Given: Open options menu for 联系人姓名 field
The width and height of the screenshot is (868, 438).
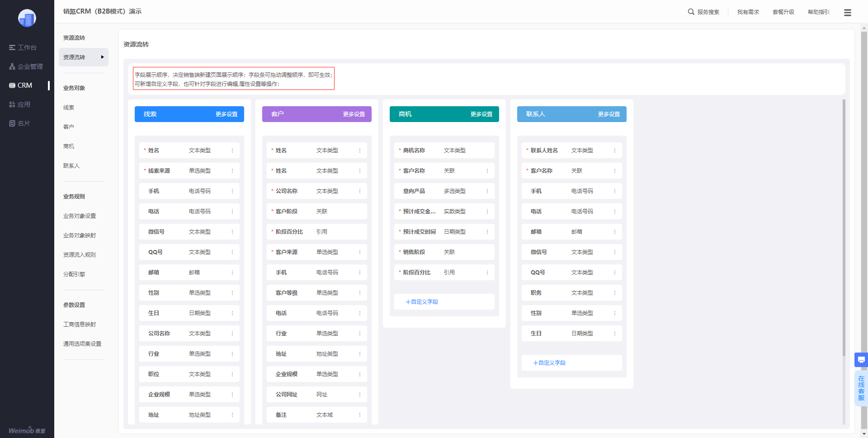Looking at the screenshot, I should tap(615, 151).
